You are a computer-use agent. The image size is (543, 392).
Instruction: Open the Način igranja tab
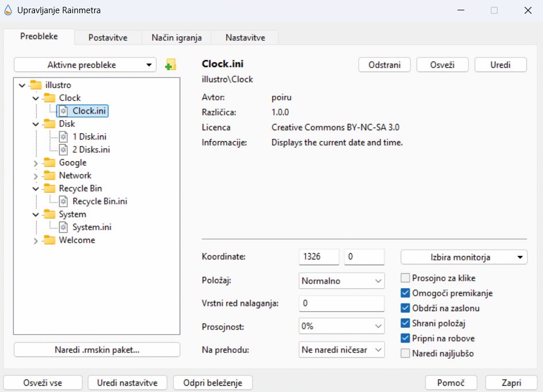(177, 37)
